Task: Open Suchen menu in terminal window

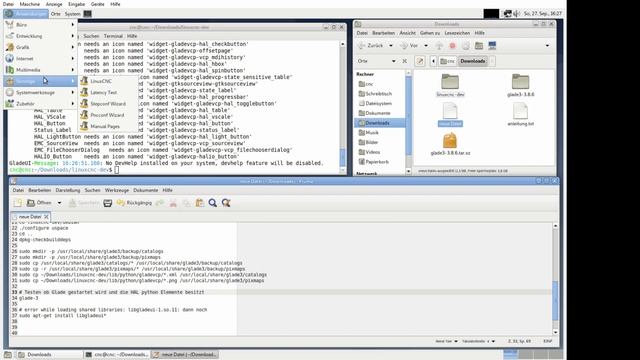Action: (x=91, y=36)
